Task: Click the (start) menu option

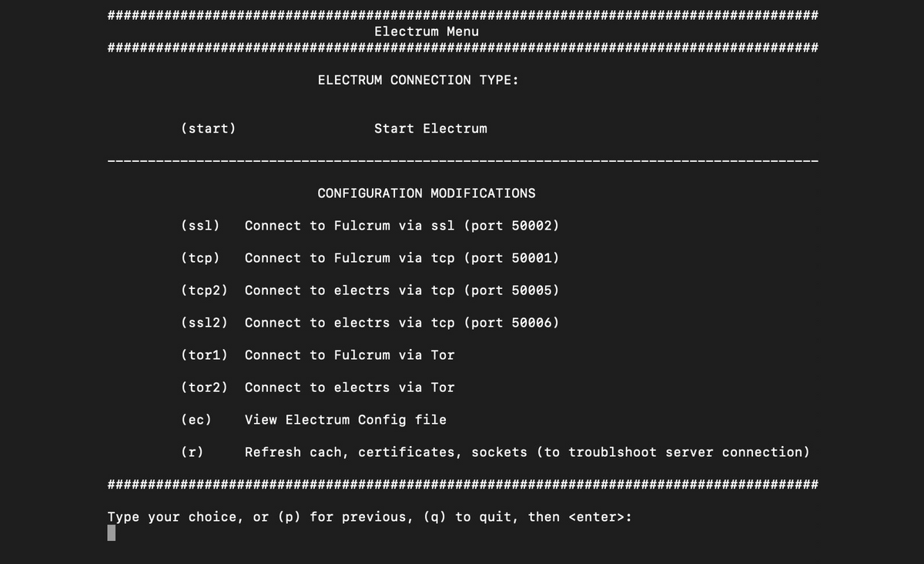Action: tap(208, 129)
